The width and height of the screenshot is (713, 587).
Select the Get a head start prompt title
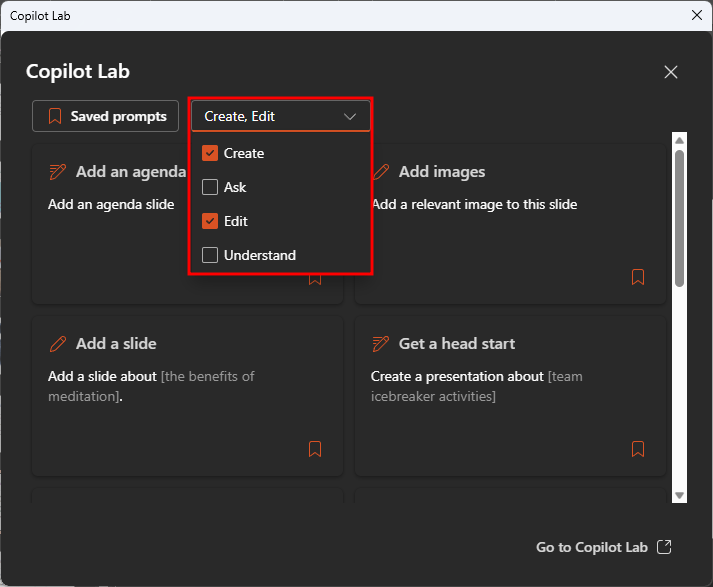(x=457, y=344)
